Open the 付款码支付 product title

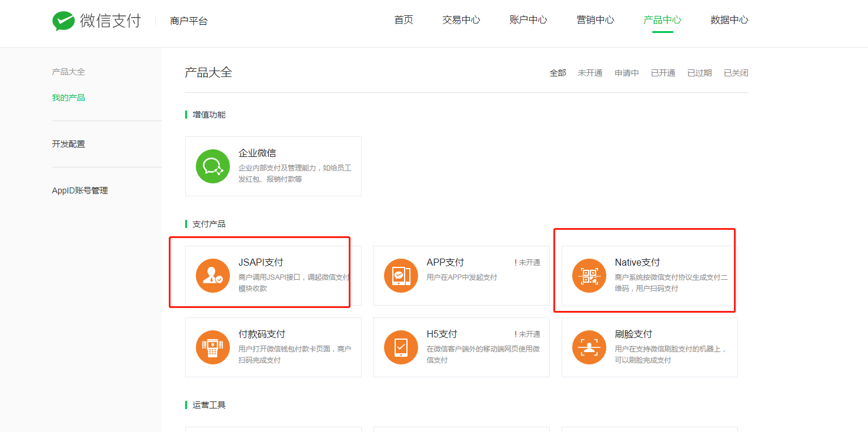click(262, 334)
